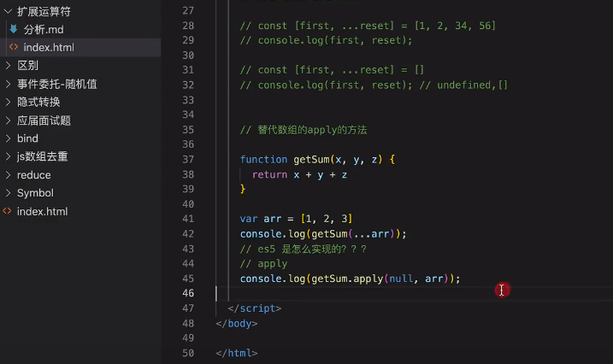Click line number 37 in the gutter
This screenshot has height=364, width=613.
pos(188,160)
